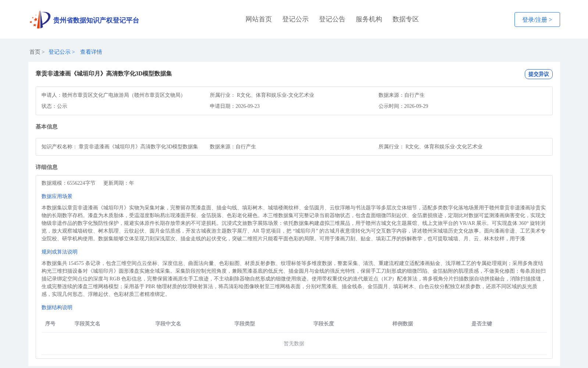Screen dimensions: 588x368
Task: Click the 是否主键 column header
Action: tap(482, 323)
